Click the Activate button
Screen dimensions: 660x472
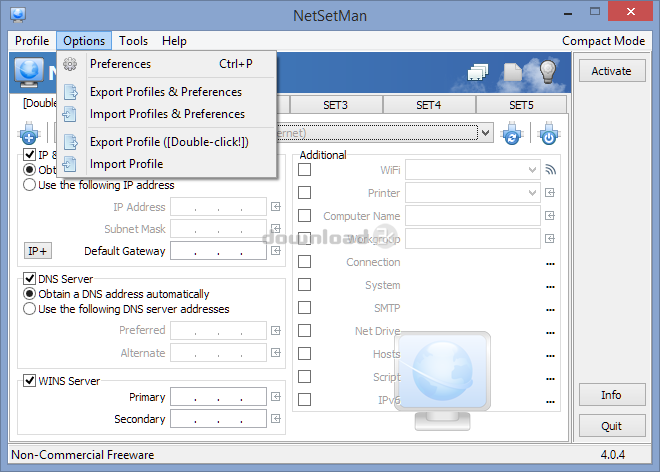click(612, 71)
